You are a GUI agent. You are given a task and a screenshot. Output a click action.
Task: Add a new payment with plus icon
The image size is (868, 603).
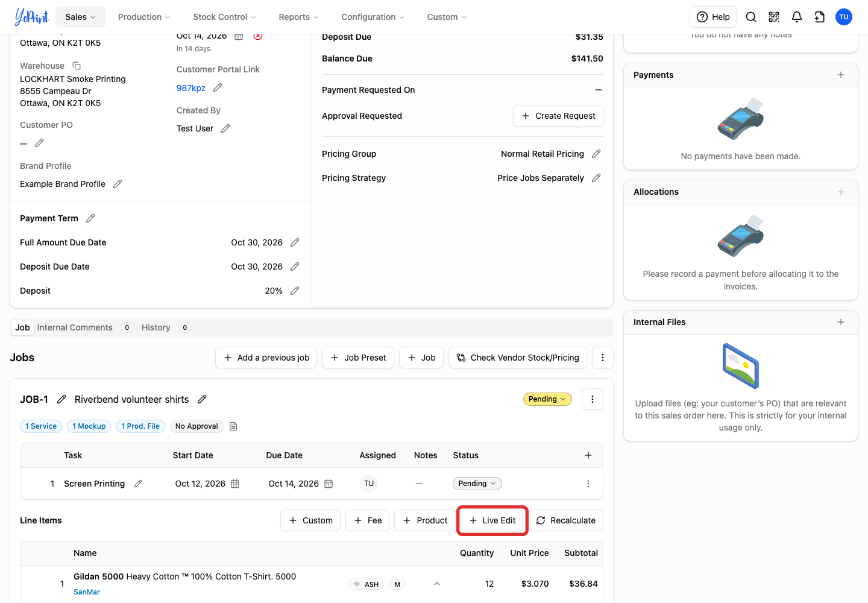[x=841, y=75]
